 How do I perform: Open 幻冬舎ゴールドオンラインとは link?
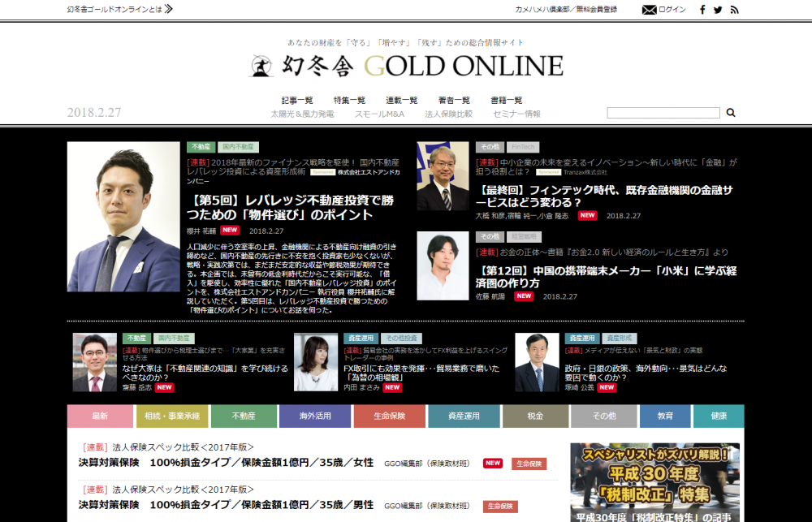(114, 9)
